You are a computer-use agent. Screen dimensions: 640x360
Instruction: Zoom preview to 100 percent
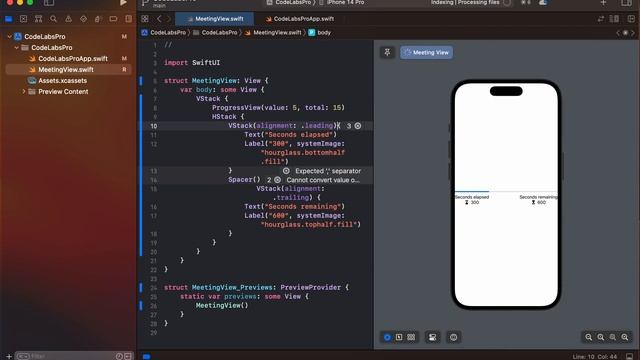(x=601, y=337)
